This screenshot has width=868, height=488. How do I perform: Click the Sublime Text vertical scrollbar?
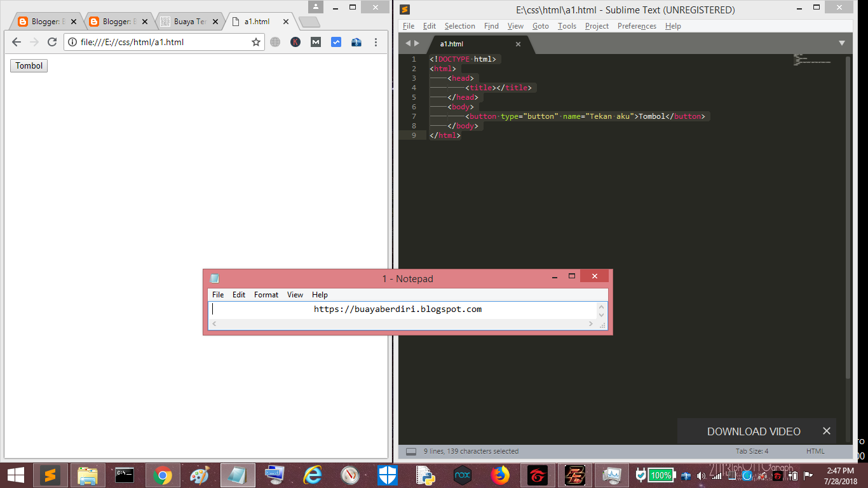click(x=848, y=216)
